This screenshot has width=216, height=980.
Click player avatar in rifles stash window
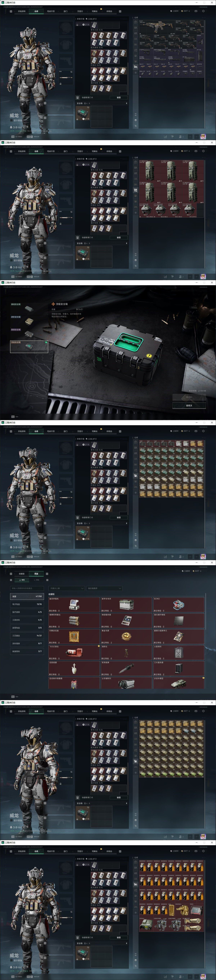(x=203, y=136)
